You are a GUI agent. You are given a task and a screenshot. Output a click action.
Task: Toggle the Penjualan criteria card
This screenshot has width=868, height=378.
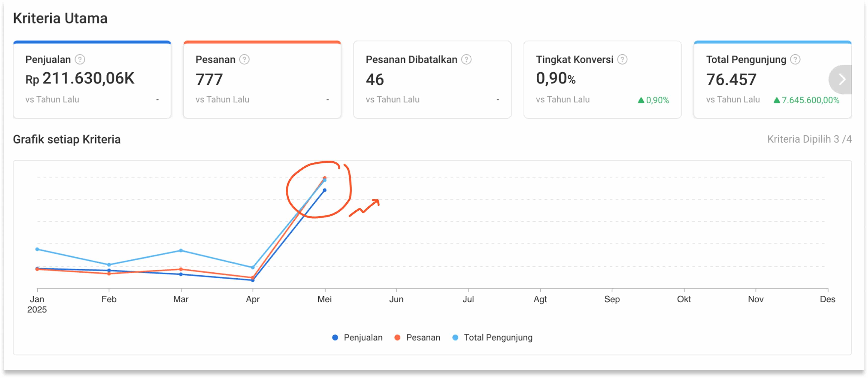92,80
